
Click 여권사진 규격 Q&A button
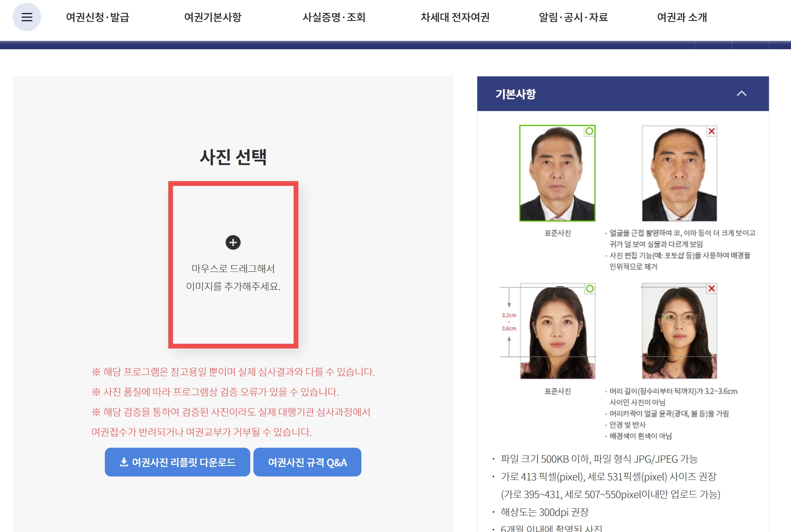(x=307, y=462)
